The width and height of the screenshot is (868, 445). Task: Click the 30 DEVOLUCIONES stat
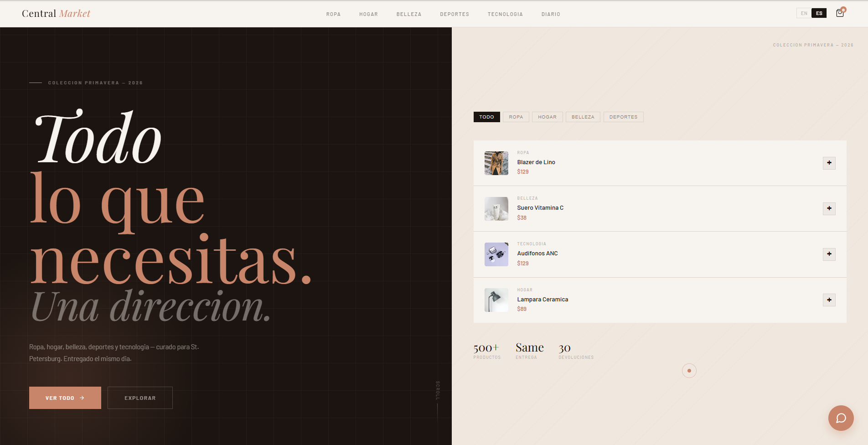click(576, 351)
